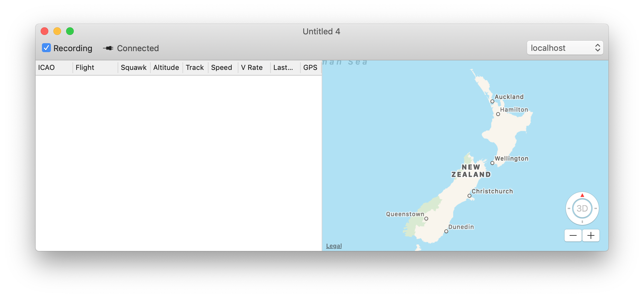
Task: Open the Legal link on map
Action: (334, 246)
